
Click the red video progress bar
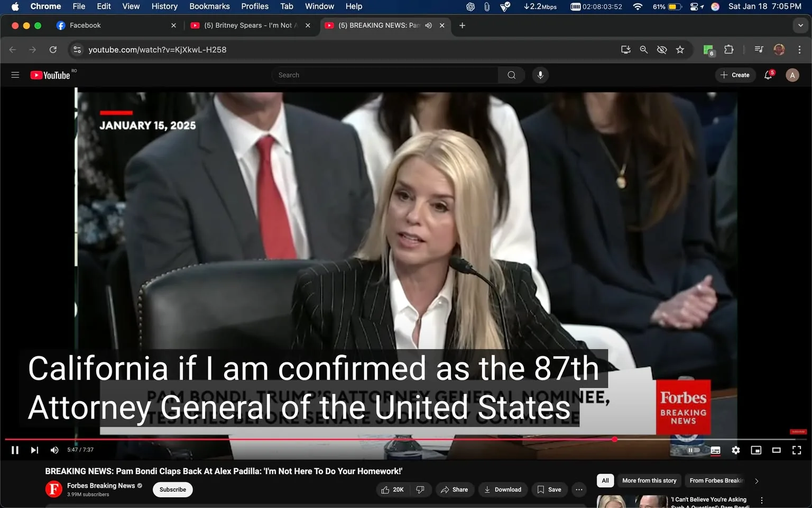(x=370, y=439)
